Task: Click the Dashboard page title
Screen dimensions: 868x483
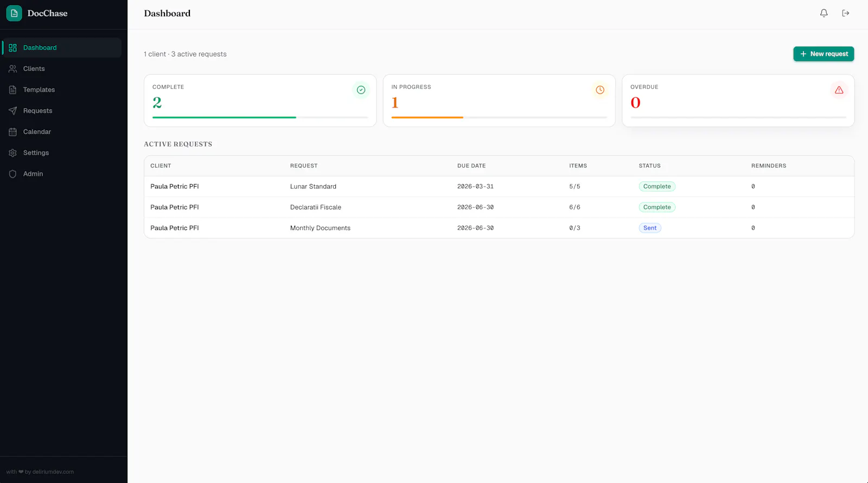Action: [167, 14]
